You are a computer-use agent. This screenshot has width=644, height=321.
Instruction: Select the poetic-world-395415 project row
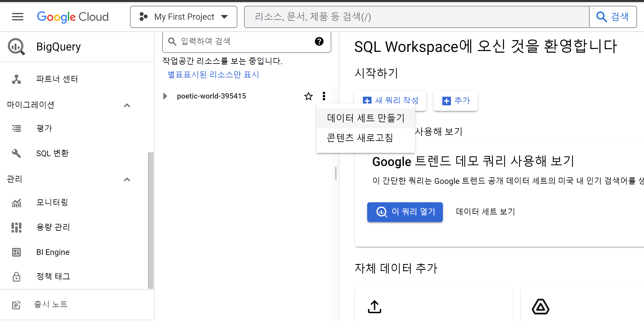[x=212, y=96]
